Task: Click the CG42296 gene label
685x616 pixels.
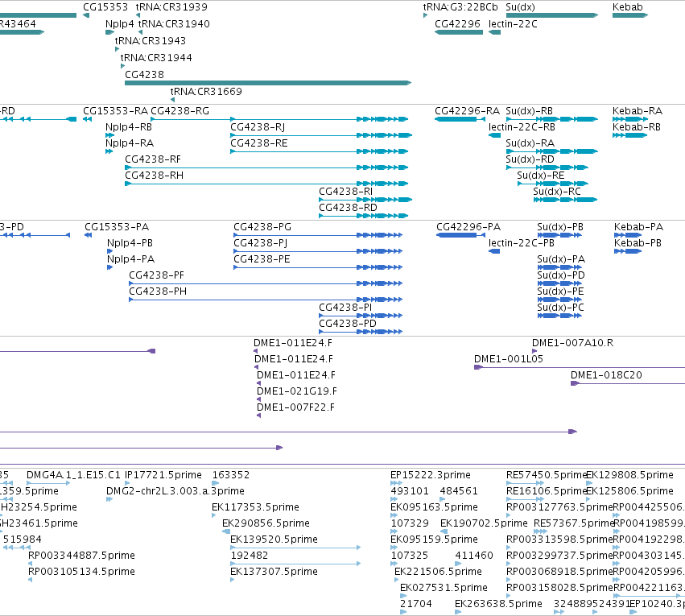Action: point(457,24)
